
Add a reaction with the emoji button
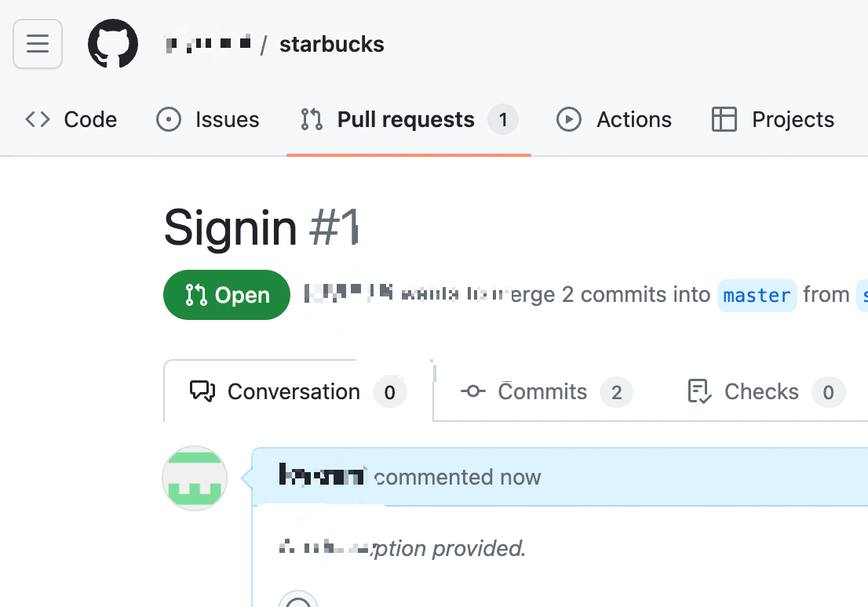tap(298, 602)
